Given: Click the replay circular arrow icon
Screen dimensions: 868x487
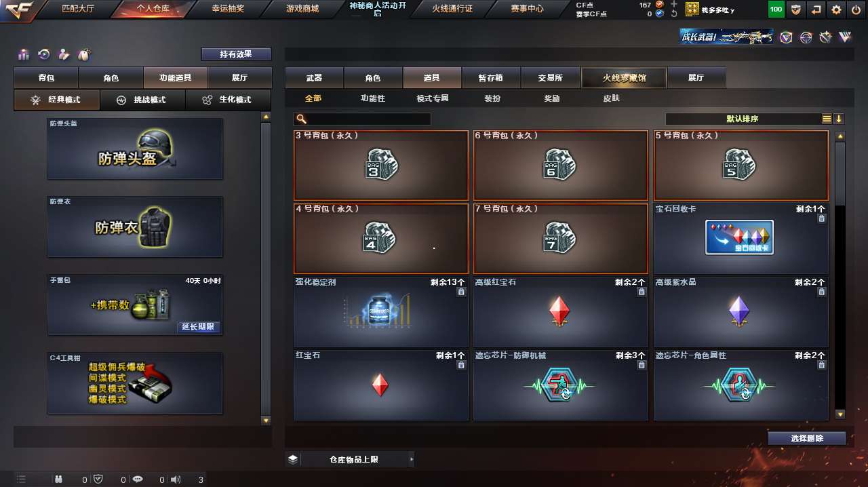Looking at the screenshot, I should click(x=44, y=54).
